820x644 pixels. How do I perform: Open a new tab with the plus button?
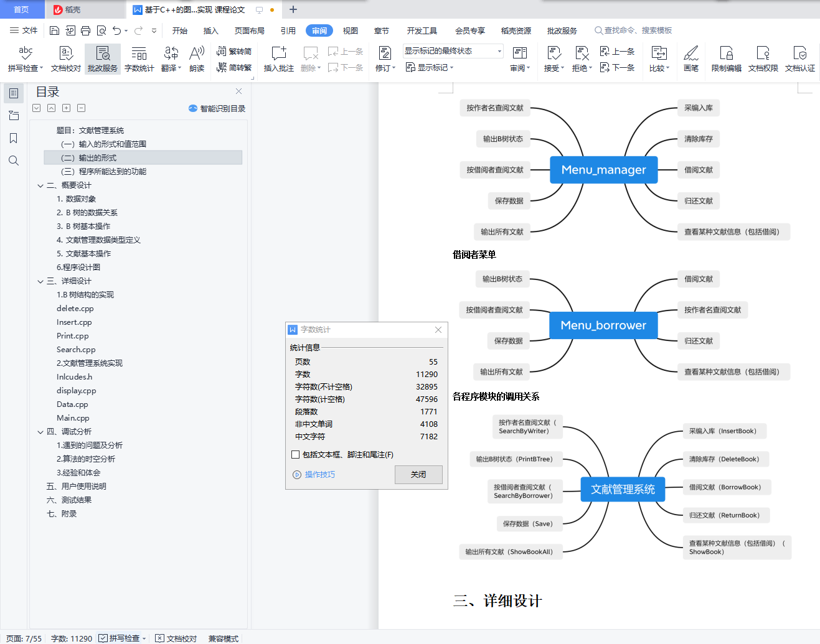tap(293, 9)
